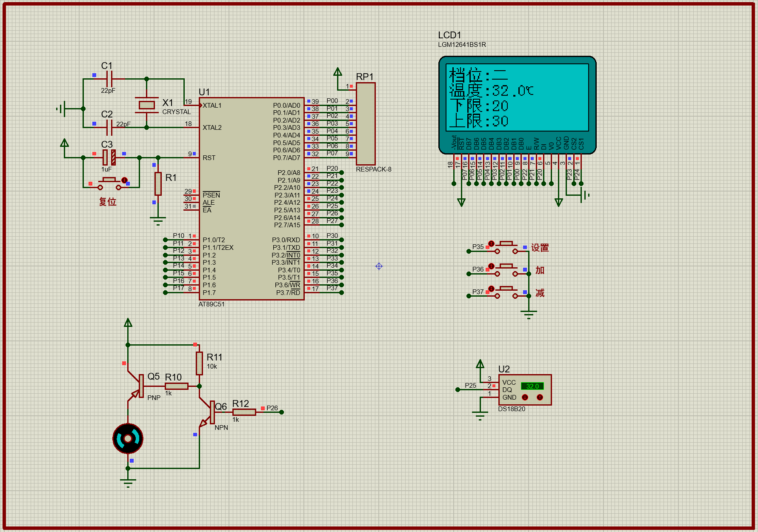This screenshot has width=758, height=532.
Task: Click power terminal arrow above RP1
Action: tap(338, 72)
